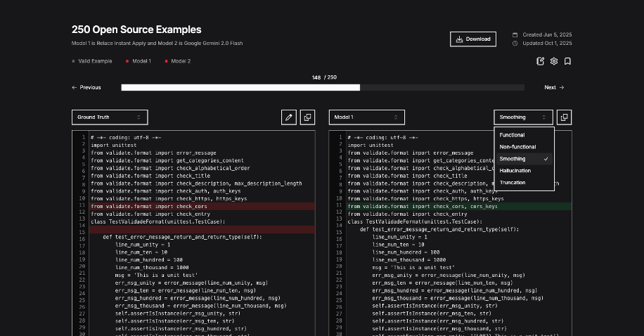Viewport: 644px width, 336px height.
Task: Click 'msg = This is a unit test' in Model 1 panel
Action: 413,267
